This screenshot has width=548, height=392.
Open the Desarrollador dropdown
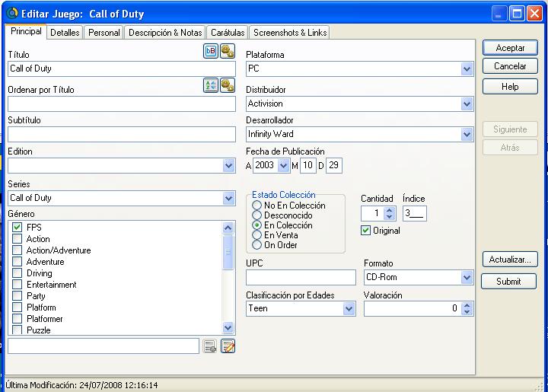[x=467, y=134]
